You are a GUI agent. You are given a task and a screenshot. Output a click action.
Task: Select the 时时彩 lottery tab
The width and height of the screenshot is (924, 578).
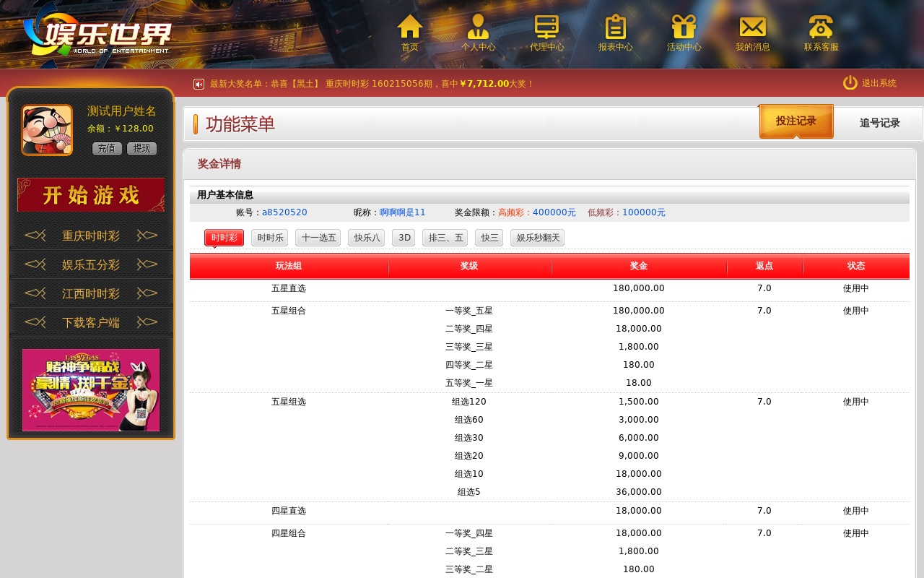pos(224,238)
